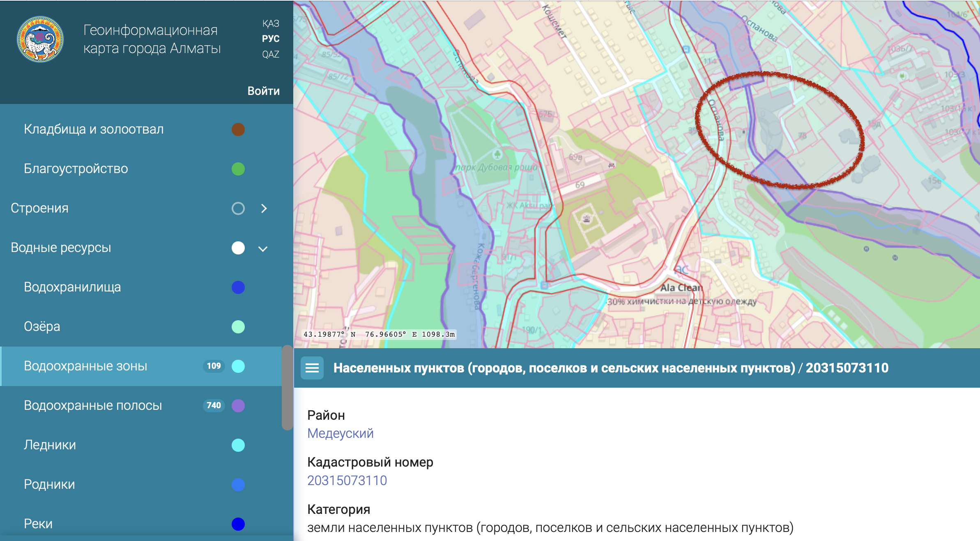
Task: Click the Almaty city emblem logo
Action: (40, 39)
